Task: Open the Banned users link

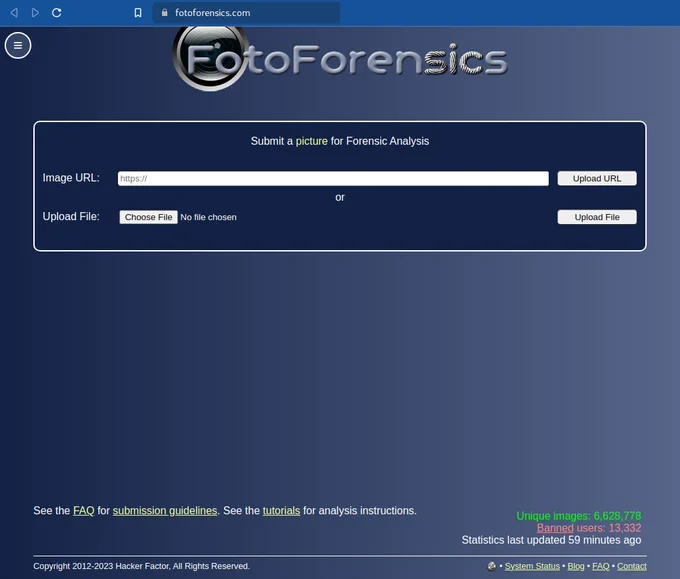Action: point(555,528)
